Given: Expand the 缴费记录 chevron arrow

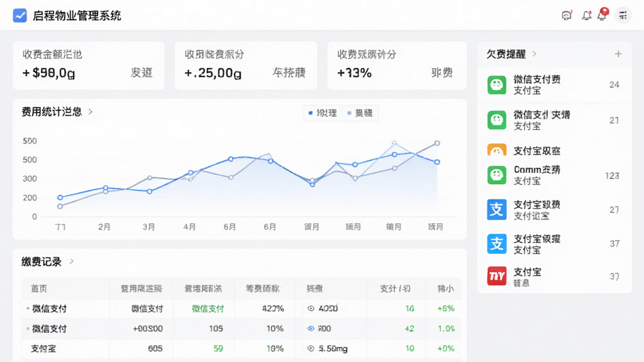Looking at the screenshot, I should coord(72,261).
